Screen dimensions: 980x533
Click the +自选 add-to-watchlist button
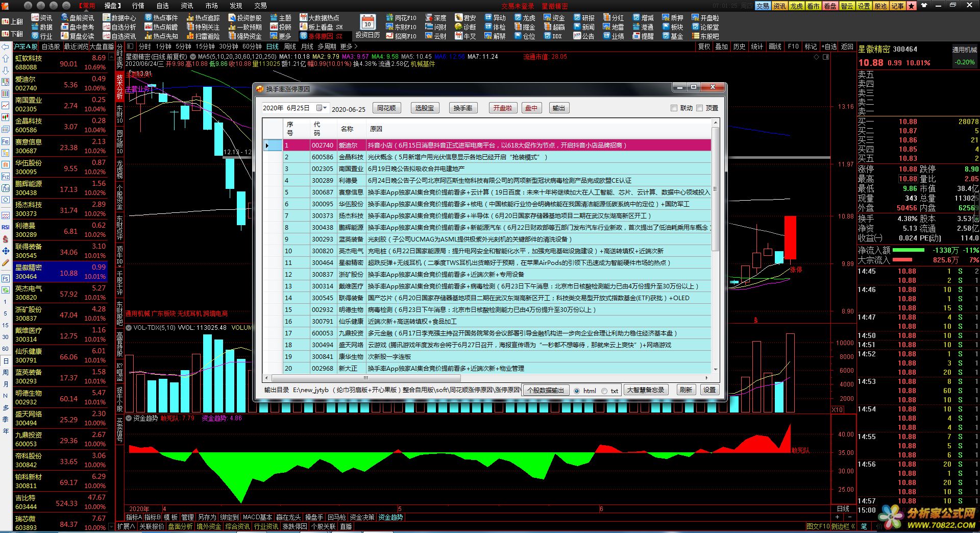[829, 46]
